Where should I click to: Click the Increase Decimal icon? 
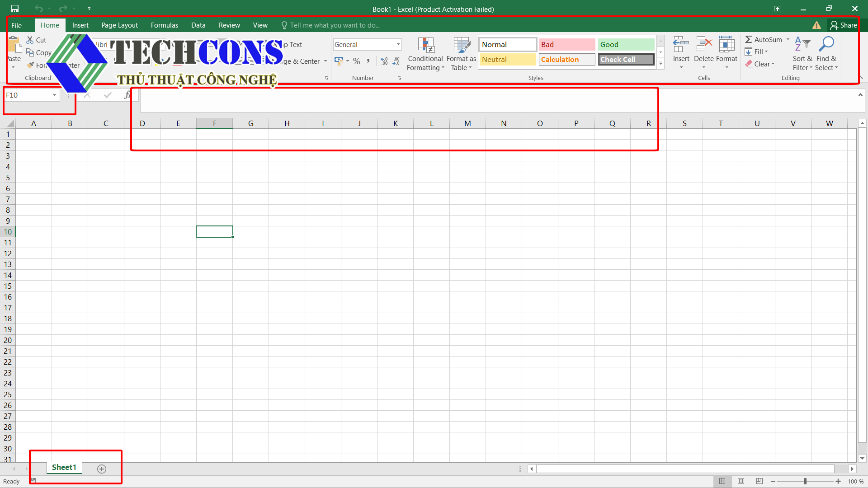[x=384, y=61]
